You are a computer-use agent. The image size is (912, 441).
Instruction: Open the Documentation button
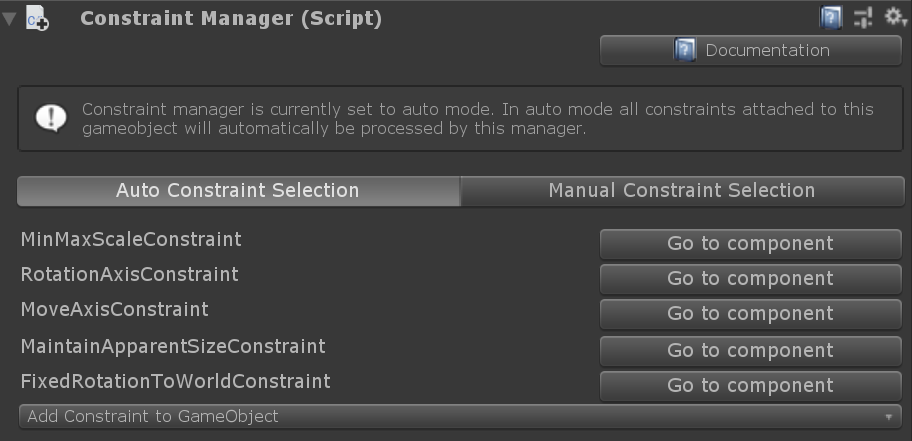tap(750, 50)
